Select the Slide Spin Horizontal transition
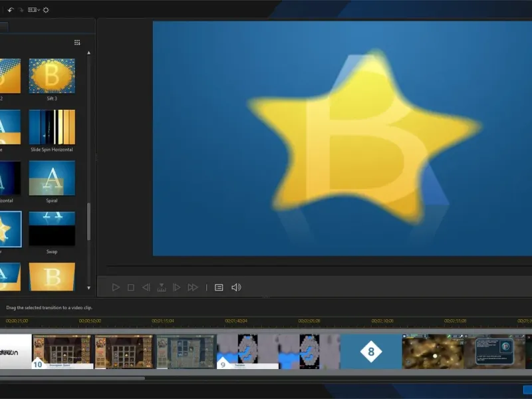532x399 pixels. 52,127
